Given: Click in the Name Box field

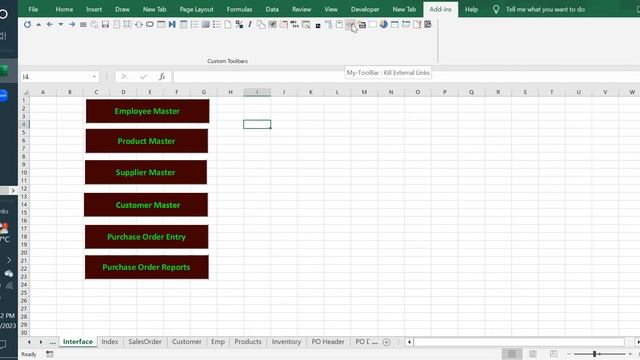Looking at the screenshot, I should pyautogui.click(x=55, y=77).
